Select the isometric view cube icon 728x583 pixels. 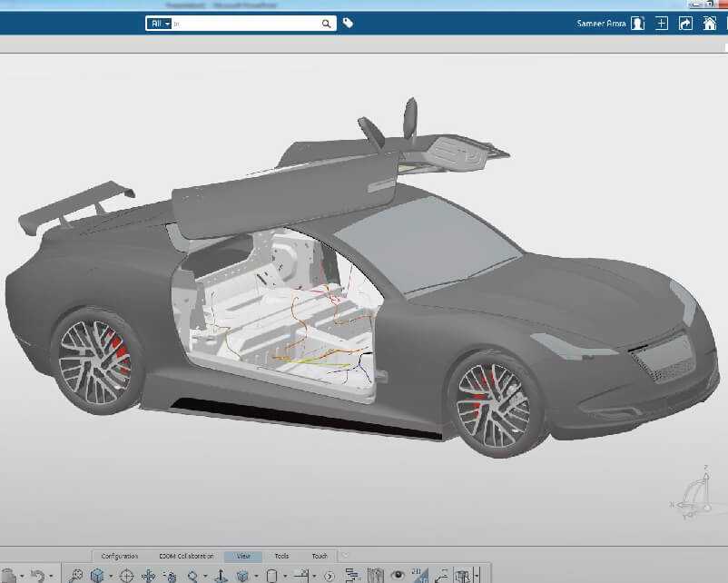[x=96, y=575]
